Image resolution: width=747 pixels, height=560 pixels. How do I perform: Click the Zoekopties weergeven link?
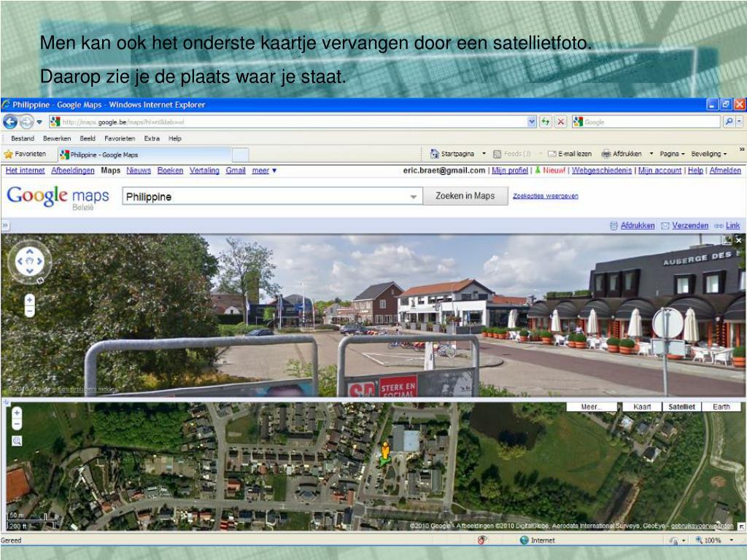pos(546,195)
